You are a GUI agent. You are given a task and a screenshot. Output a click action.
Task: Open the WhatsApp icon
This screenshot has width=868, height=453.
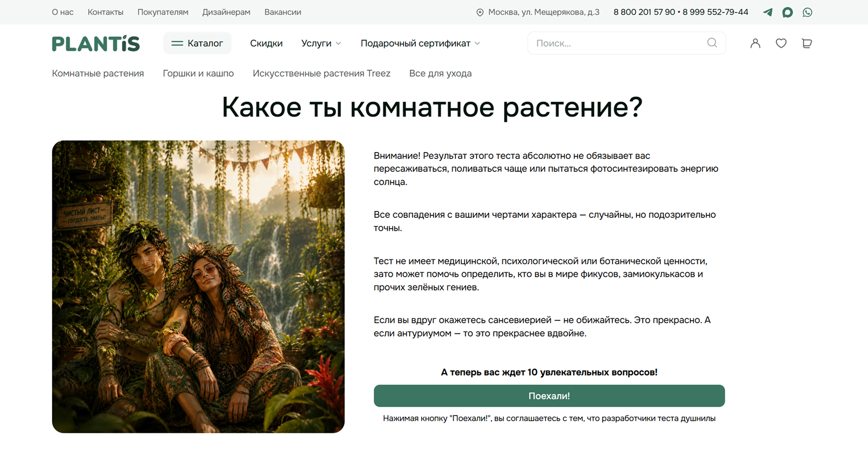pyautogui.click(x=808, y=12)
